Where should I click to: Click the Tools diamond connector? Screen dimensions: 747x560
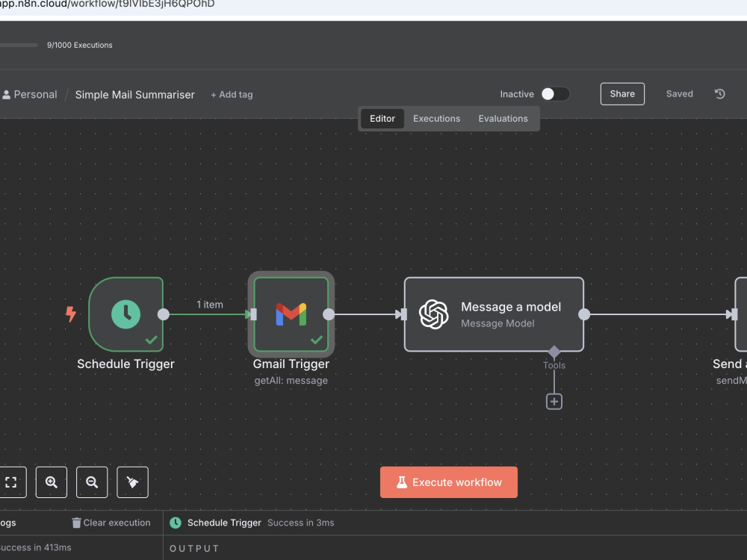tap(554, 352)
